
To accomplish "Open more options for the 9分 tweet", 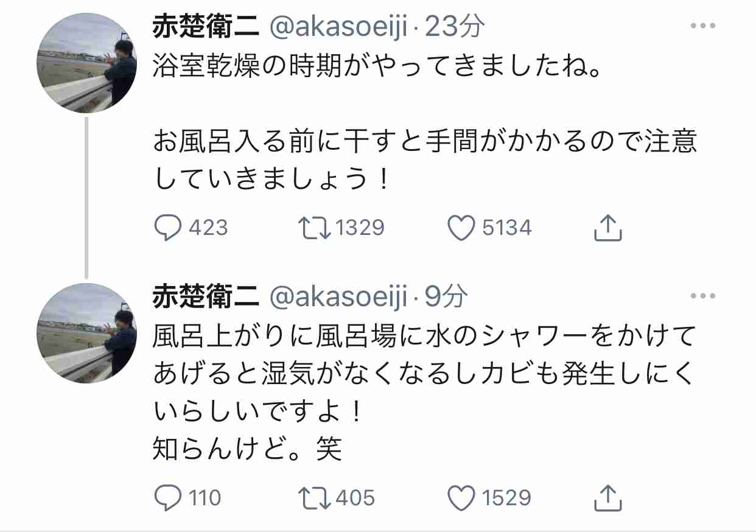I will coord(704,296).
